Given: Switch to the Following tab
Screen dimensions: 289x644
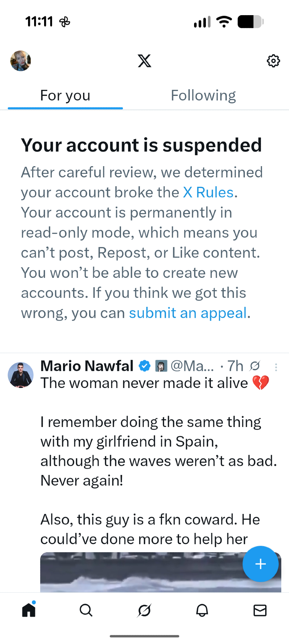Looking at the screenshot, I should (x=203, y=96).
